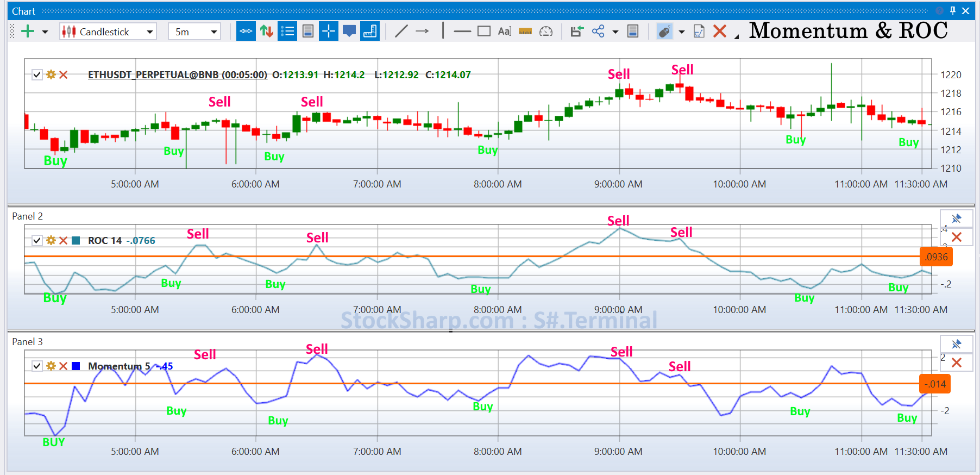Click the Chart window title
Image resolution: width=980 pixels, height=475 pixels.
pyautogui.click(x=23, y=11)
